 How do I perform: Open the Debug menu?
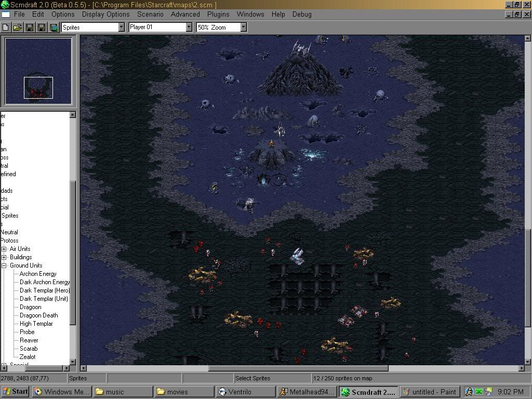coord(302,14)
